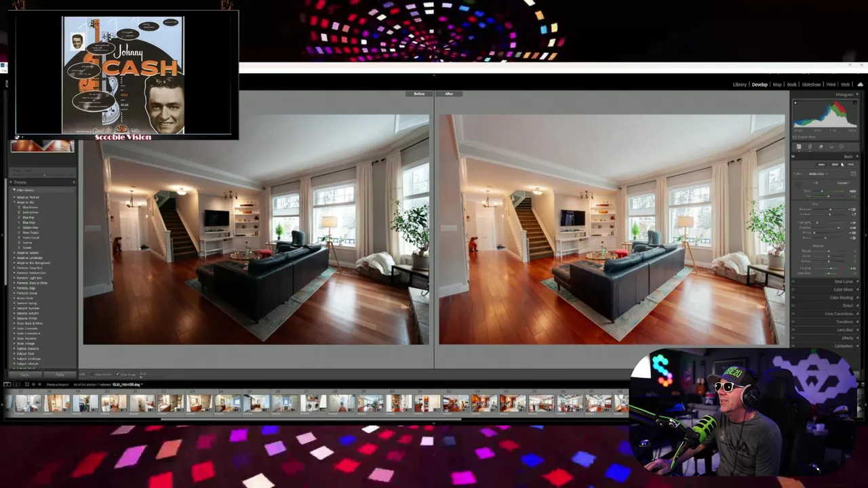Switch to grid view from filmstrip bar
The width and height of the screenshot is (868, 488).
(27, 384)
